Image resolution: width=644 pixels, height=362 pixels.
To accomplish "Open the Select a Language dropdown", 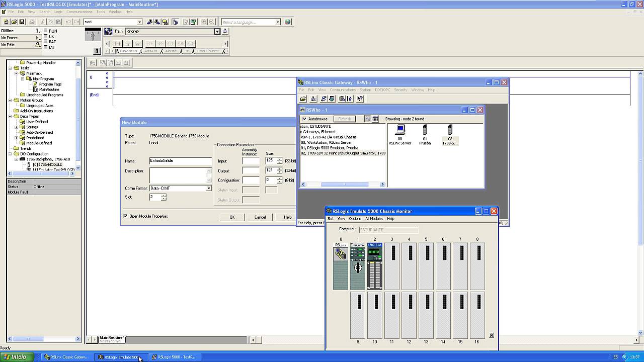I will coord(277,22).
